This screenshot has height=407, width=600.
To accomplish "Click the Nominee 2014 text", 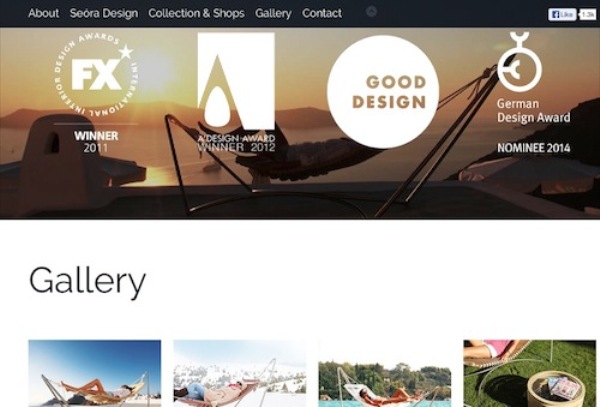I will click(533, 148).
